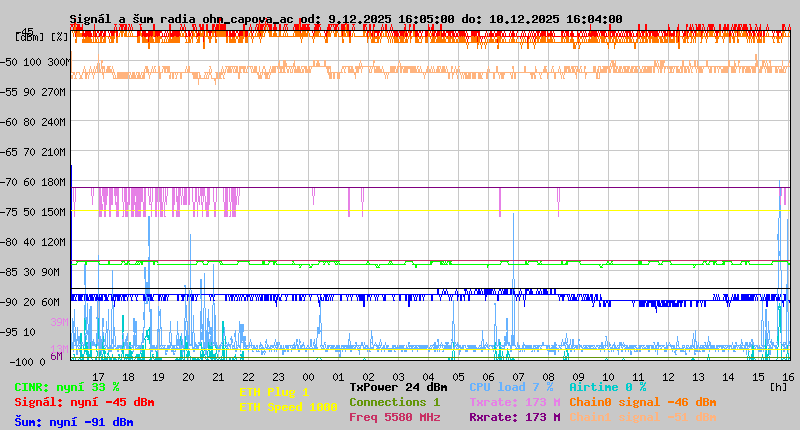Click the [dBm] [%] axis units header

pos(42,37)
